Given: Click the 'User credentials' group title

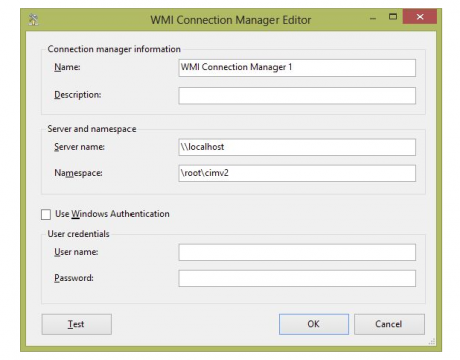Looking at the screenshot, I should coord(78,234).
